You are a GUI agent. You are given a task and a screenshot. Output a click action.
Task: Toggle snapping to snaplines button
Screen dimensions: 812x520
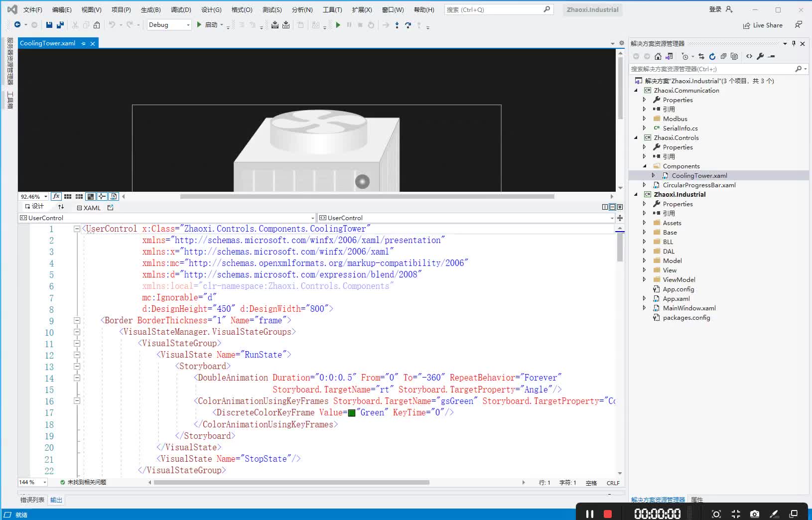pos(102,196)
